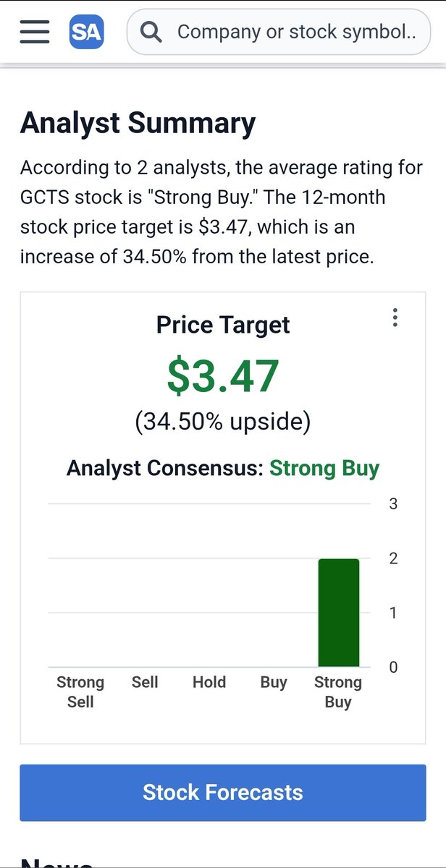This screenshot has height=868, width=446.
Task: Tap the magnifying glass search icon
Action: 151,32
